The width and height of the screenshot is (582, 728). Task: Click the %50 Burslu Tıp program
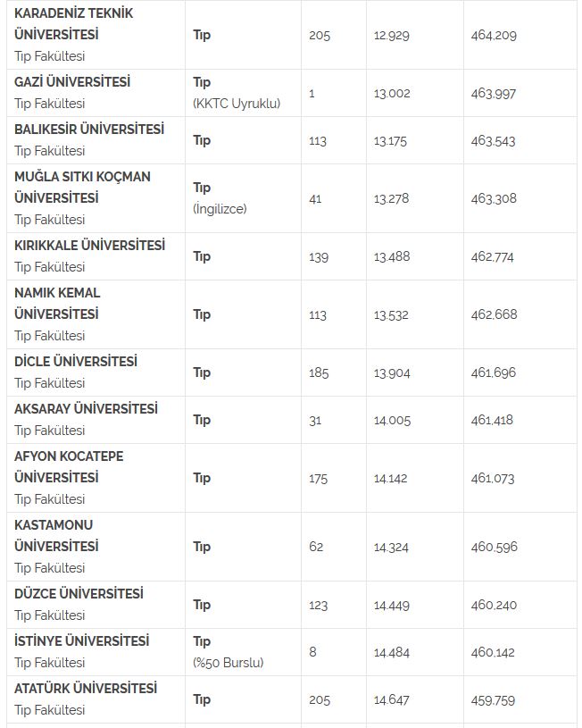229,652
